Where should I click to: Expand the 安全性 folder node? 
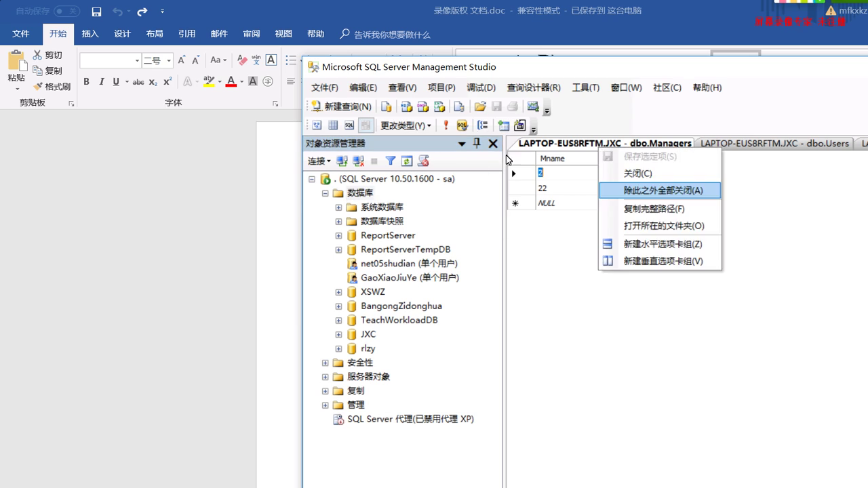click(x=325, y=363)
